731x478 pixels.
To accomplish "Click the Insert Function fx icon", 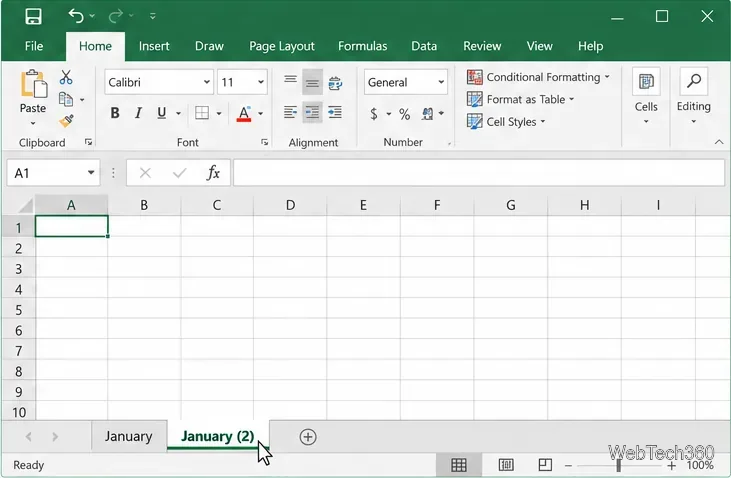I will [213, 173].
